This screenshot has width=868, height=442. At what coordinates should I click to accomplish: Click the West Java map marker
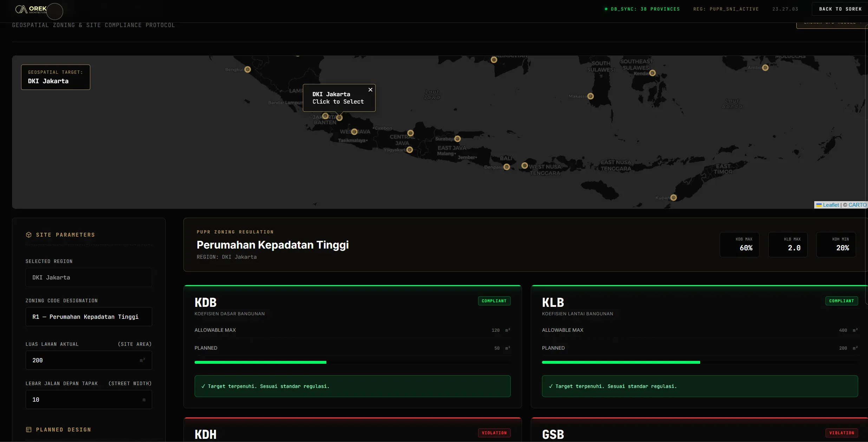pos(354,132)
